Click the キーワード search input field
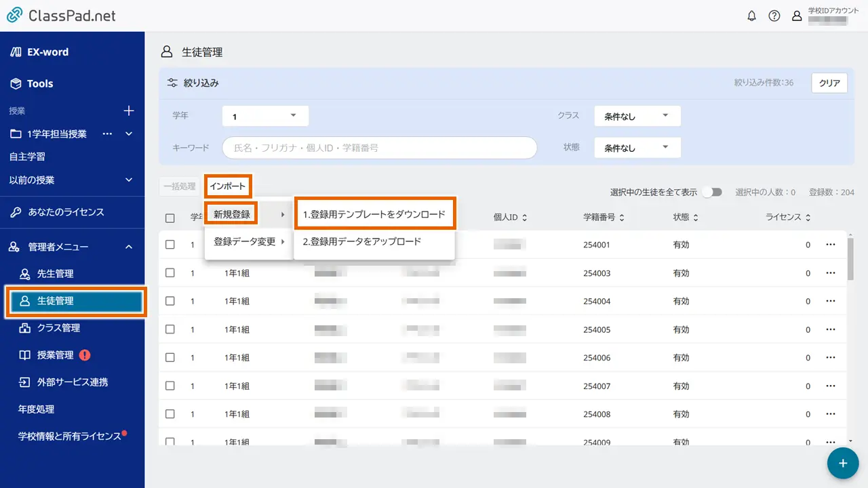Viewport: 868px width, 488px height. coord(380,147)
